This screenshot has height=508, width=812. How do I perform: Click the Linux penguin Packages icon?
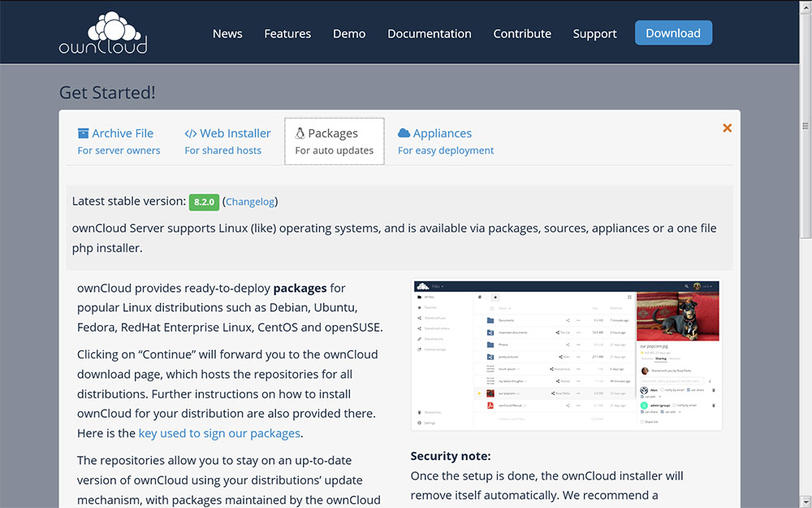pyautogui.click(x=300, y=133)
